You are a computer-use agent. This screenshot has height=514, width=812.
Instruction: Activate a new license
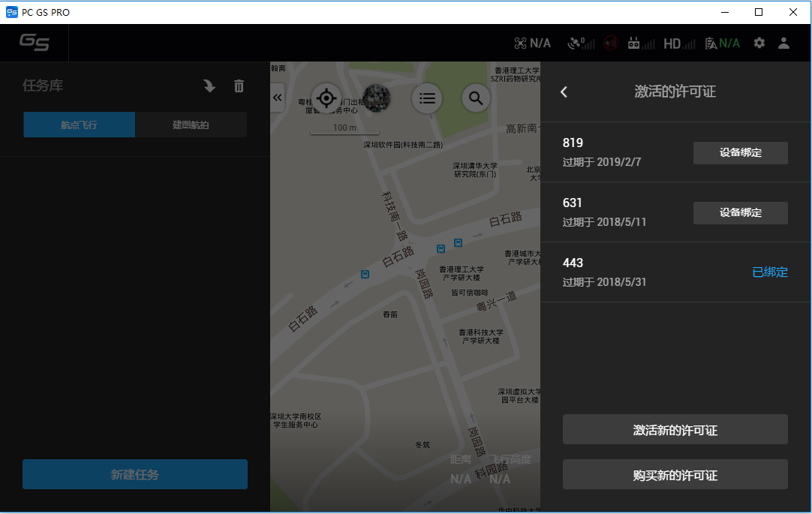coord(675,429)
